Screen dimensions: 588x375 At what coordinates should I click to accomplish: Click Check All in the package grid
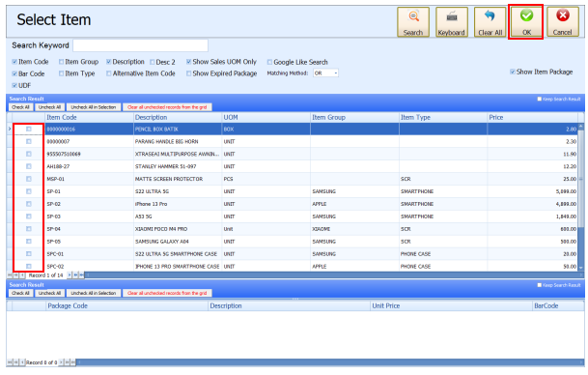point(20,293)
